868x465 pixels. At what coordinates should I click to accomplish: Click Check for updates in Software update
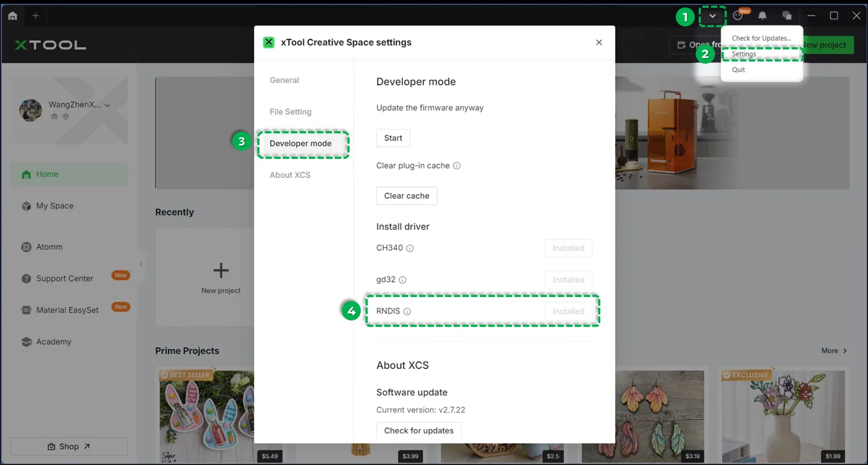(419, 430)
